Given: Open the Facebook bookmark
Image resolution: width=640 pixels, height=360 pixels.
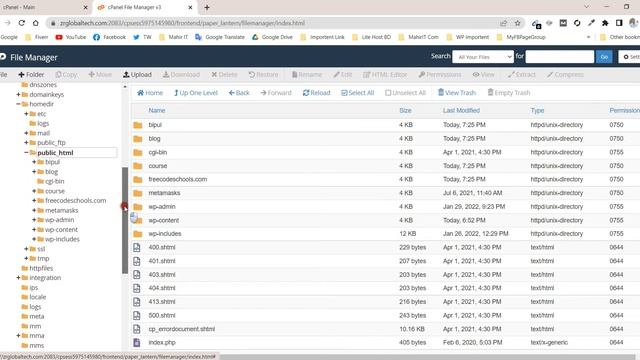Looking at the screenshot, I should click(109, 37).
